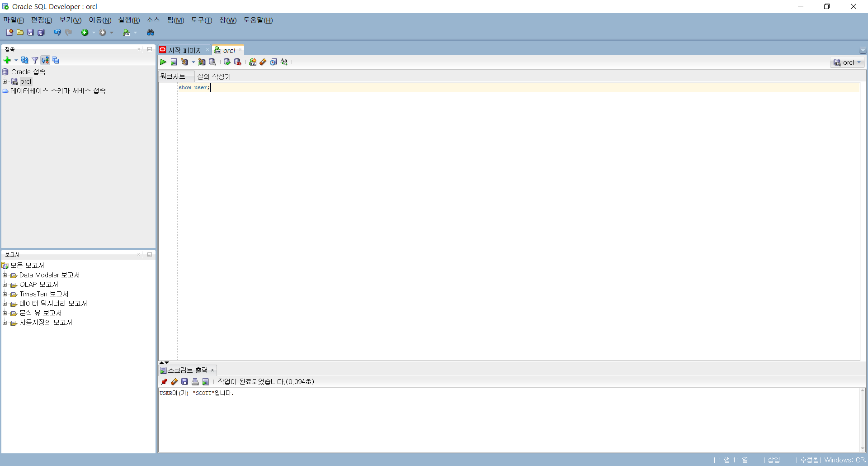Open file with the folder icon

pos(20,33)
